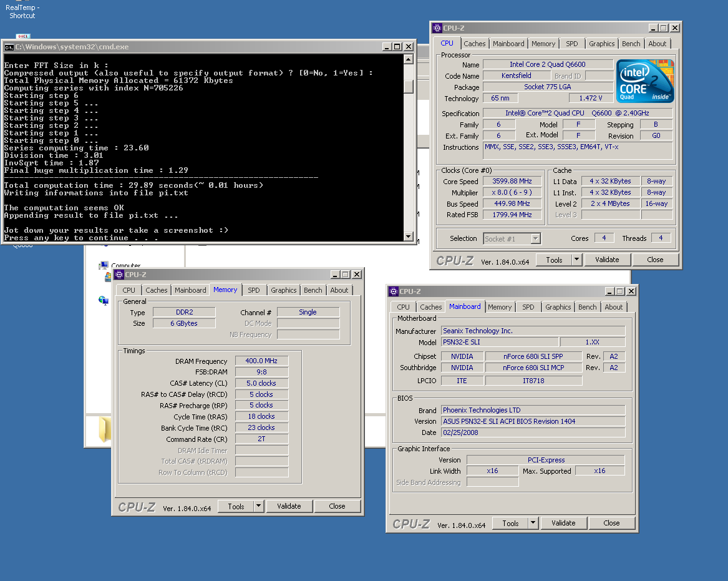The width and height of the screenshot is (728, 581).
Task: Select Memory tab in the Mainboard window
Action: pos(500,307)
